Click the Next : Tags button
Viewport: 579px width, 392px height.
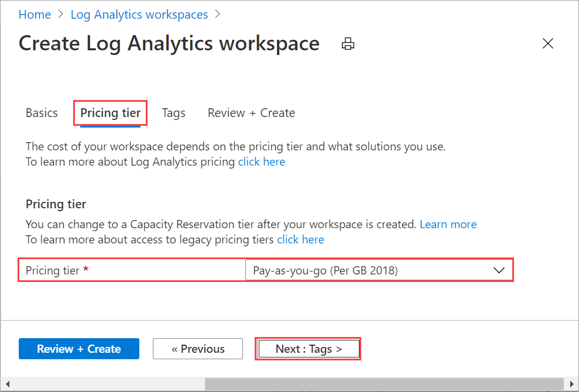coord(308,349)
